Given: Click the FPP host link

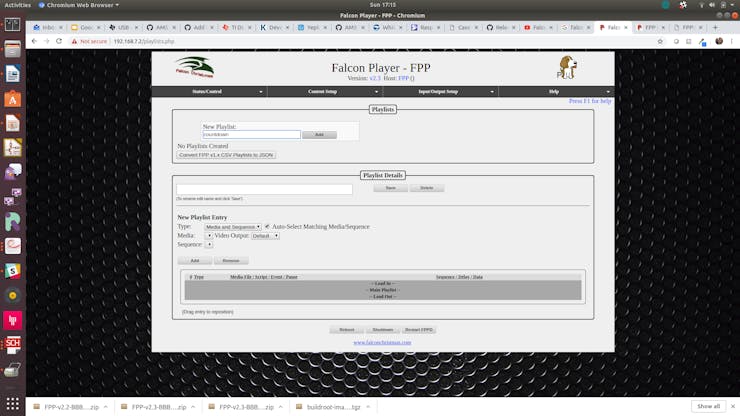Looking at the screenshot, I should coord(404,78).
